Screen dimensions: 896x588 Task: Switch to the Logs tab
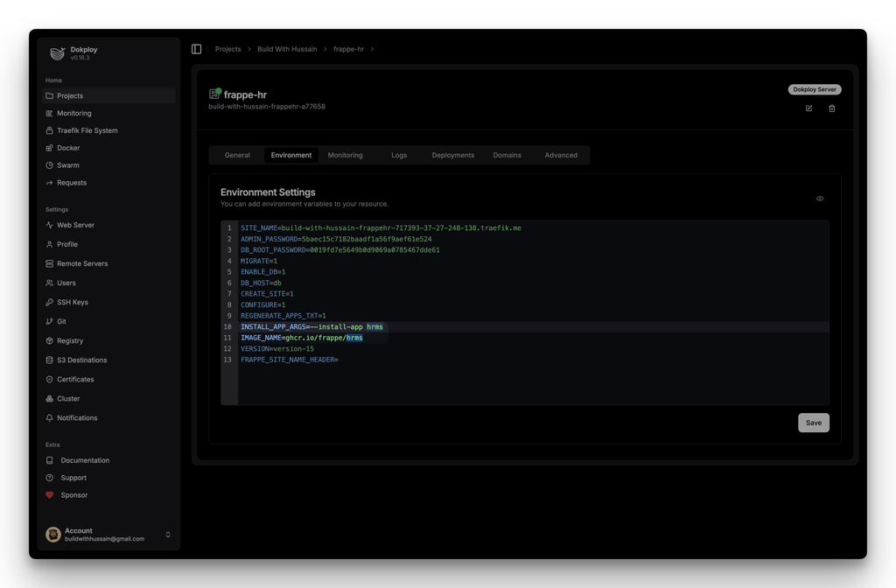tap(399, 155)
